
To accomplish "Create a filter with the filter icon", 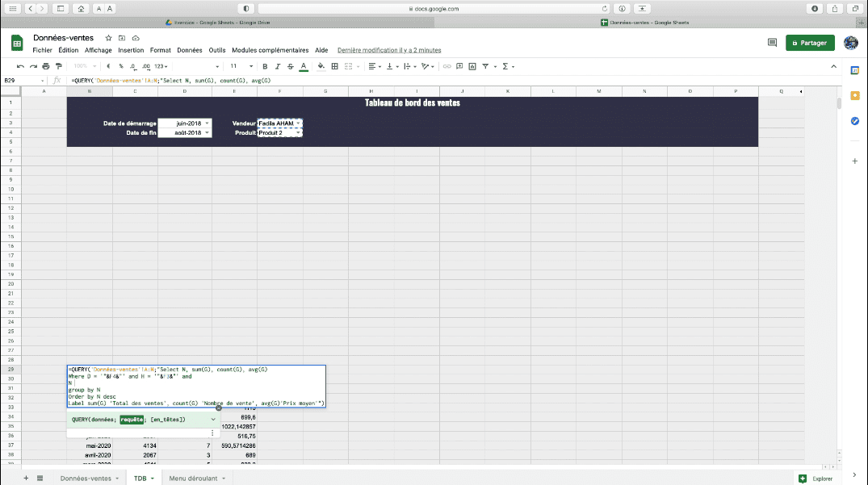I will (x=484, y=66).
